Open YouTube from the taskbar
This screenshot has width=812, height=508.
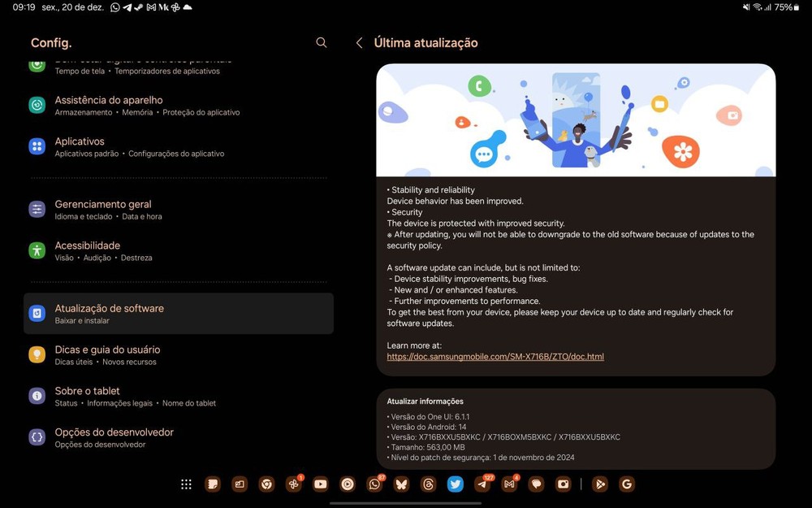(321, 484)
